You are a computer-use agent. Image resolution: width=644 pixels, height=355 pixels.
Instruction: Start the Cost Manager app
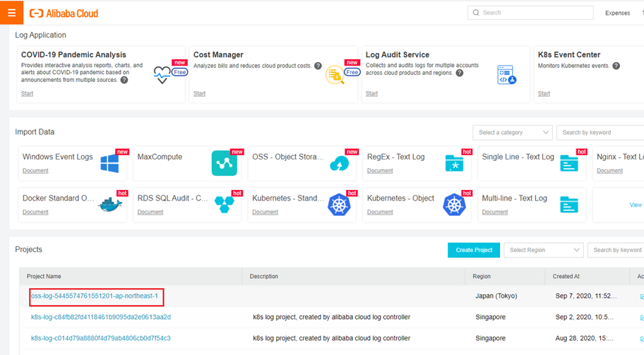pyautogui.click(x=199, y=94)
